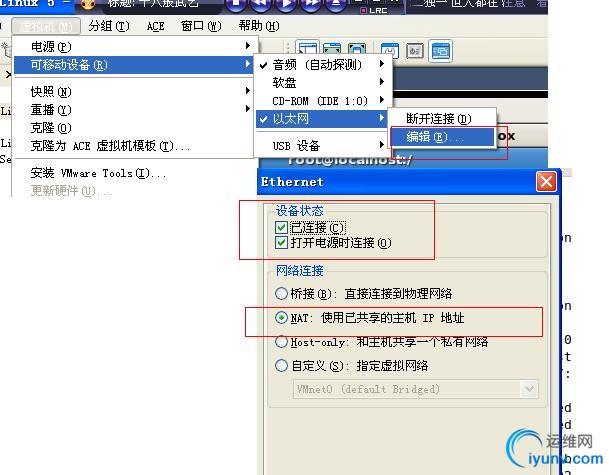Choose 克隆(O) from the menu

(133, 128)
